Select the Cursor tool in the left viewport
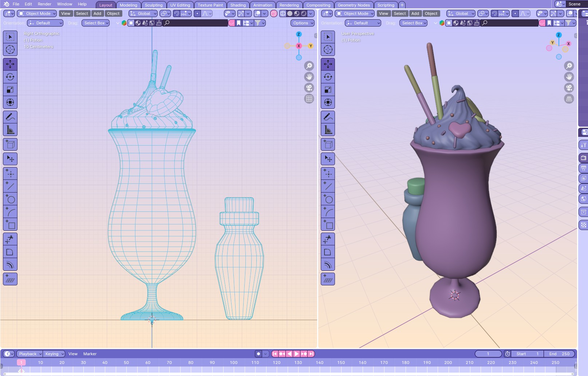Image resolution: width=588 pixels, height=376 pixels. (x=10, y=50)
